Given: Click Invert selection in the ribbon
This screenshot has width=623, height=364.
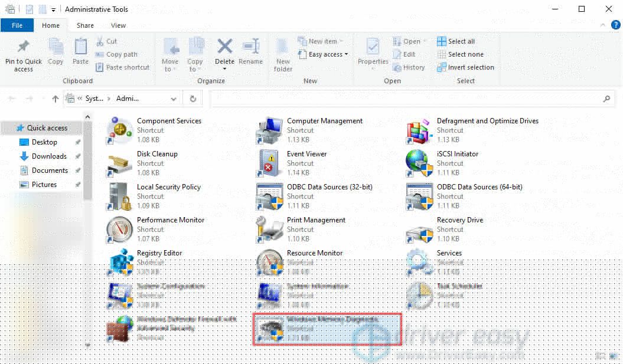Looking at the screenshot, I should click(465, 67).
